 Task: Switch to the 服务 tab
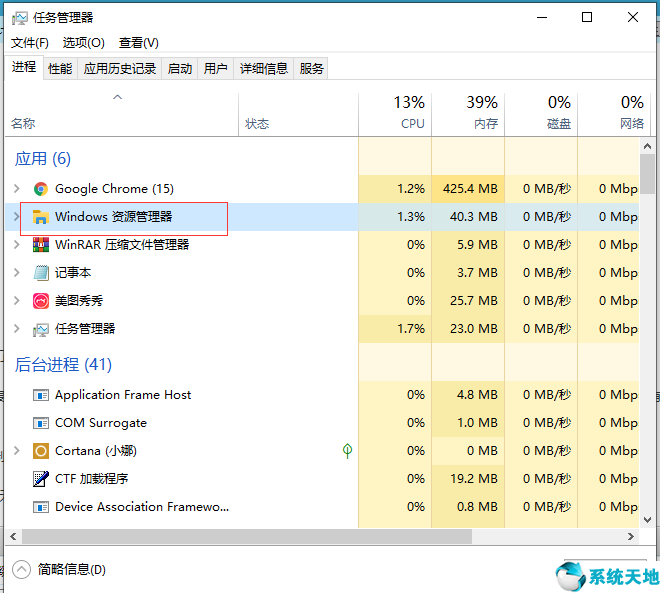311,69
